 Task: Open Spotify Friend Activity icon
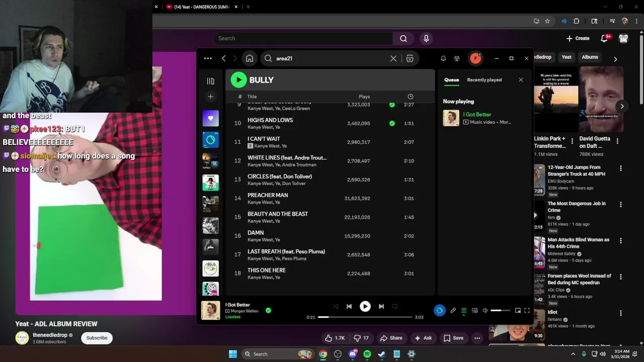click(x=457, y=58)
